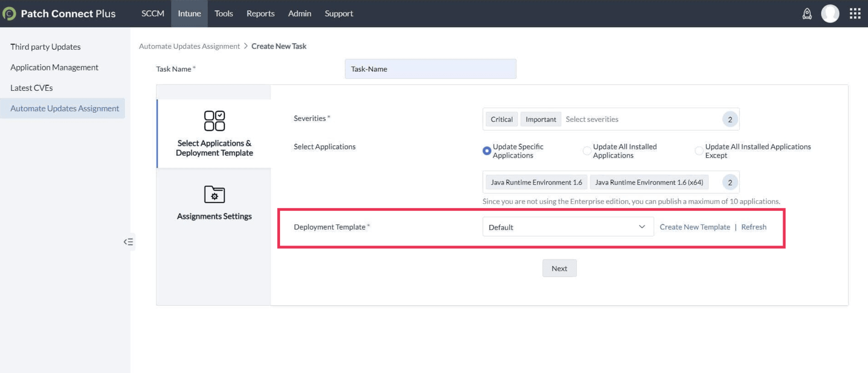Switch to the SCCM tab
The width and height of the screenshot is (868, 373).
(x=153, y=14)
